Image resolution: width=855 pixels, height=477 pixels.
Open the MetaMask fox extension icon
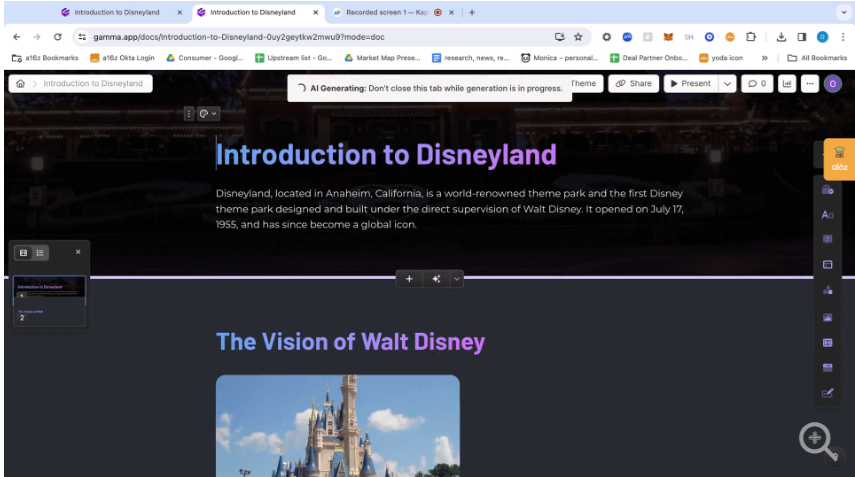click(x=668, y=37)
